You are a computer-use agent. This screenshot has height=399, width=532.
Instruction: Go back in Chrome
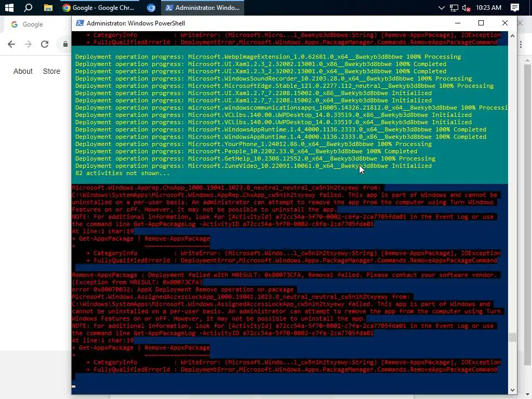pyautogui.click(x=11, y=44)
